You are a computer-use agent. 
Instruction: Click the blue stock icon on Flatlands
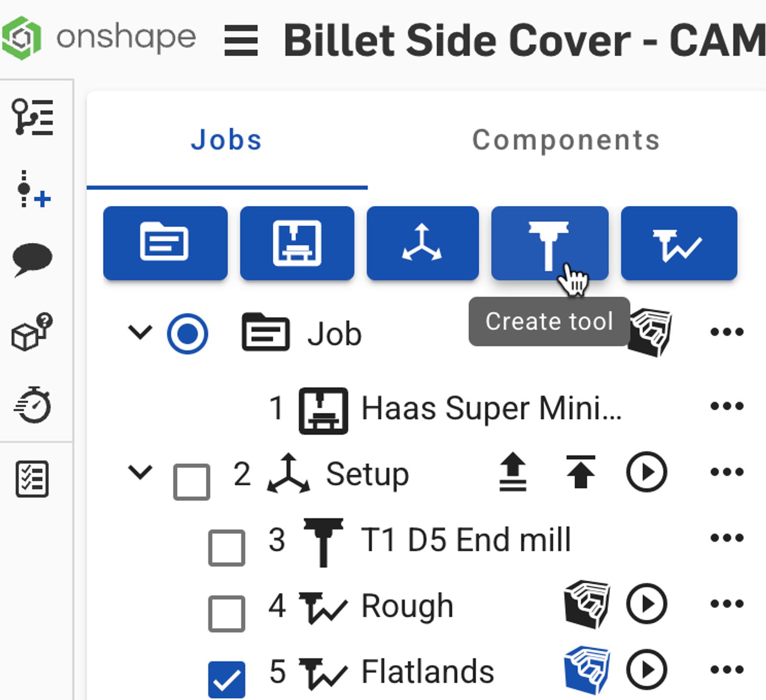pyautogui.click(x=587, y=670)
